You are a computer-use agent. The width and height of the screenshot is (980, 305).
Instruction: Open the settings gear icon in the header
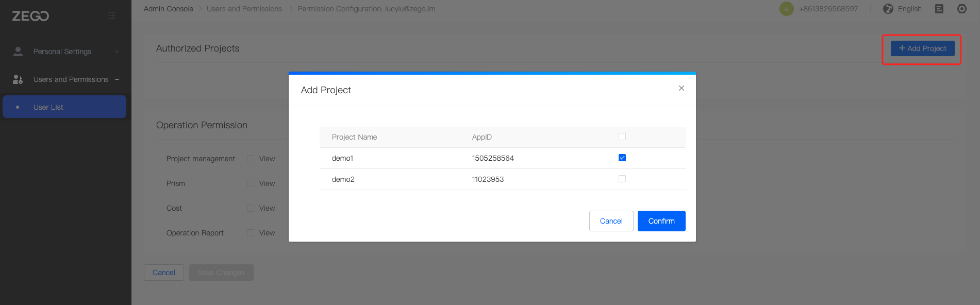point(961,9)
